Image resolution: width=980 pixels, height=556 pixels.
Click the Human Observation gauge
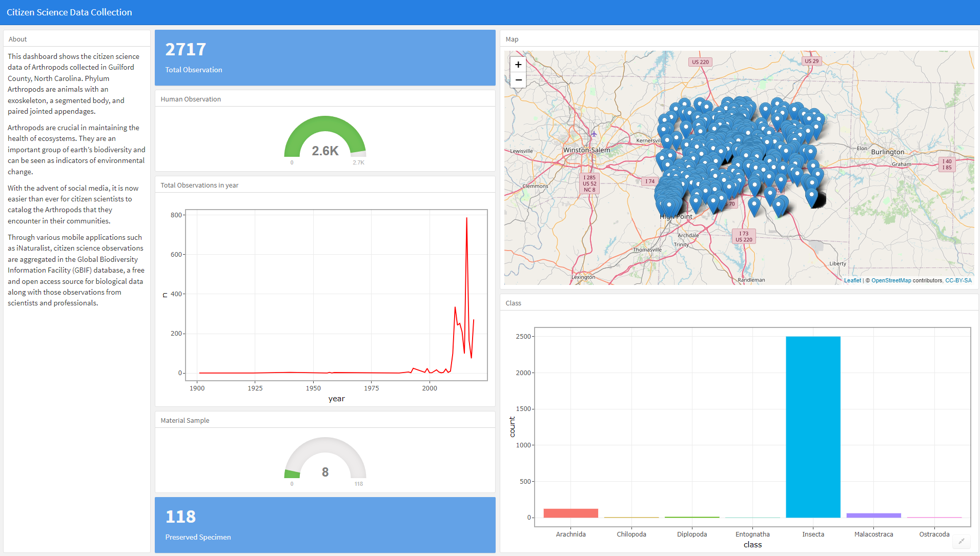pyautogui.click(x=325, y=138)
